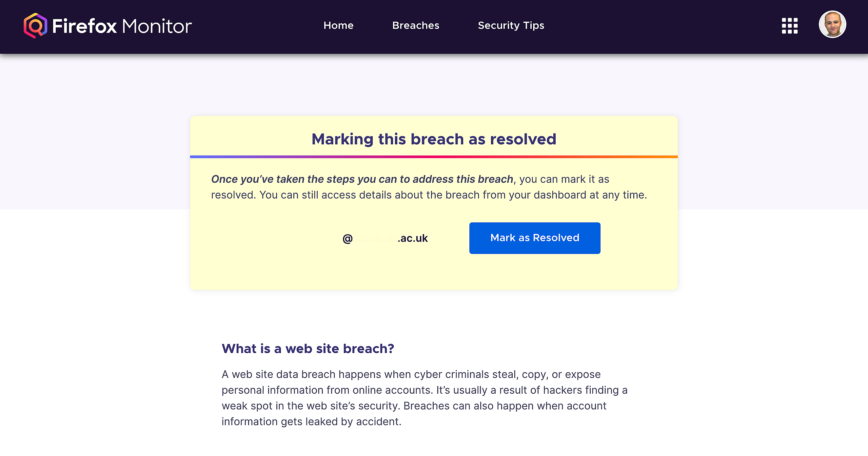Click the "You can still access details" sentence
868x456 pixels.
tap(453, 195)
